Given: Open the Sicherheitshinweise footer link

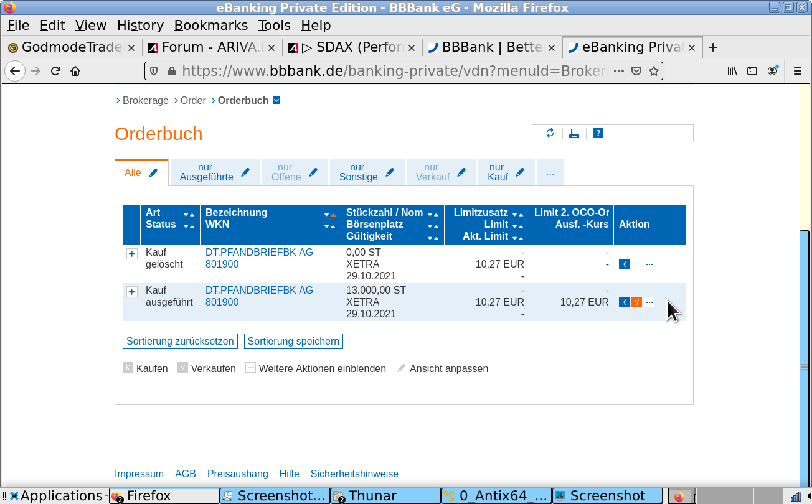Looking at the screenshot, I should 354,474.
